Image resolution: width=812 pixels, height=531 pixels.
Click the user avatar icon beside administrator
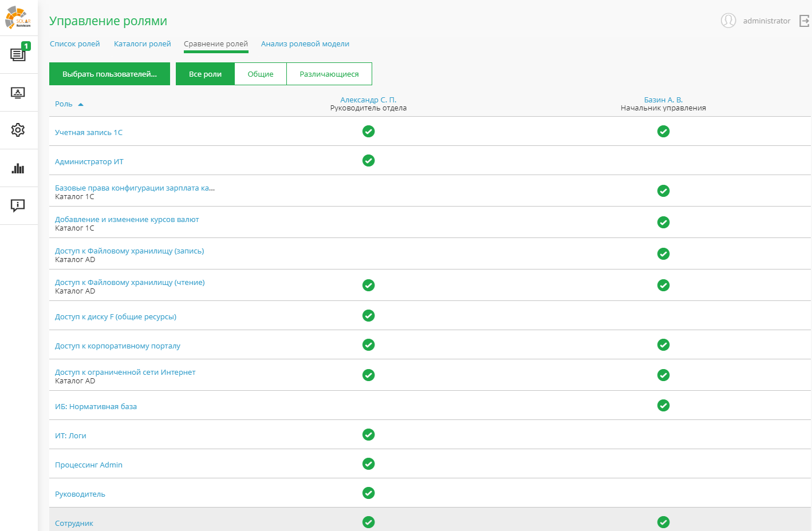728,21
